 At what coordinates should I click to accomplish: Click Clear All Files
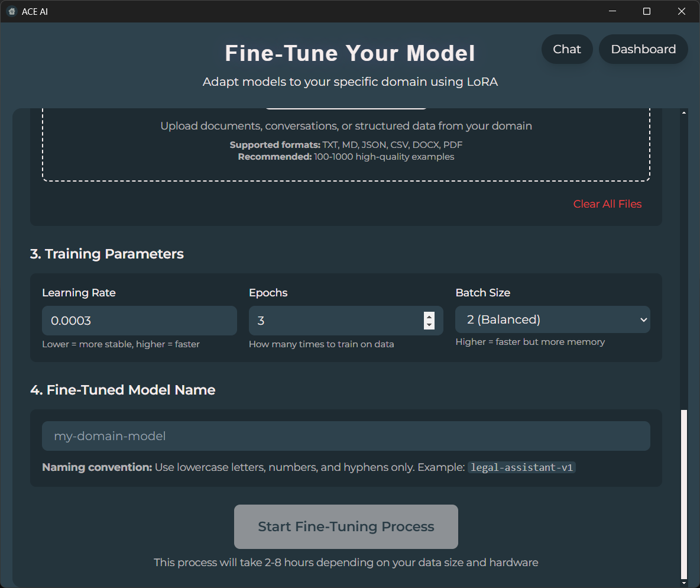pos(607,203)
